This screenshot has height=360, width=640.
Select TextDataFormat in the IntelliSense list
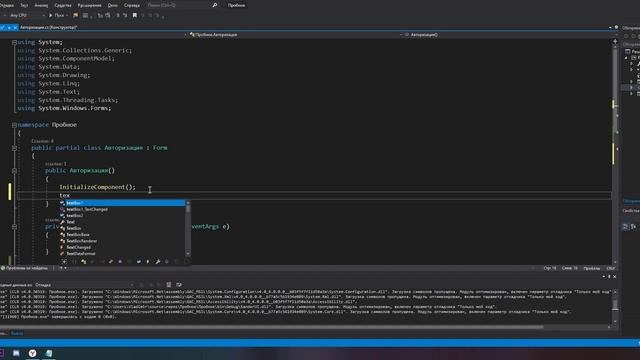[x=122, y=253]
